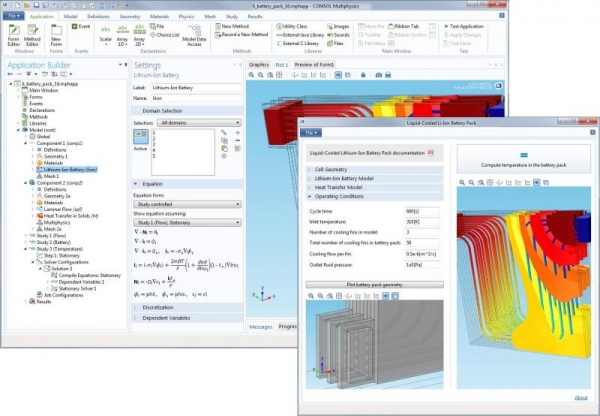Switch to the Results ribbon tab
Screen dimensions: 600x416
(255, 16)
